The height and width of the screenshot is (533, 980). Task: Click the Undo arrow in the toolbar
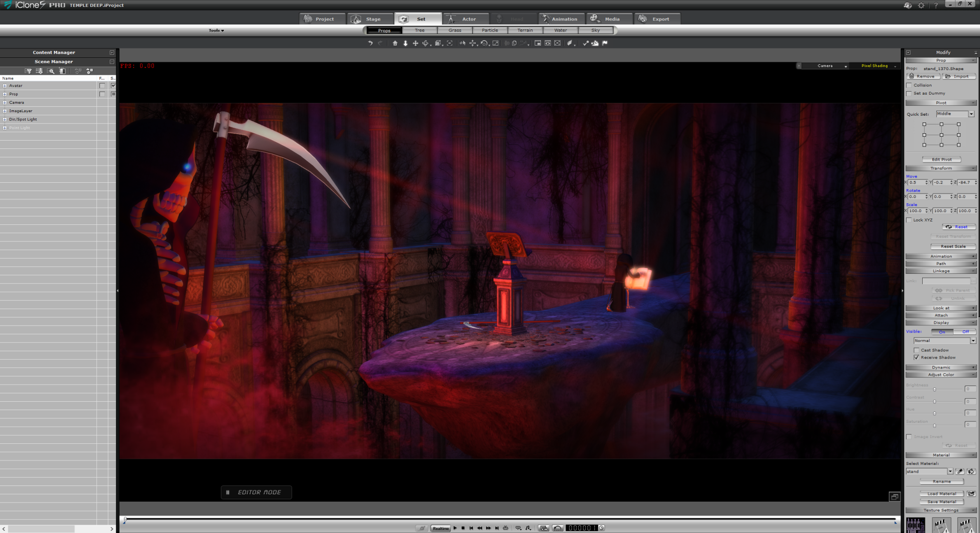370,43
